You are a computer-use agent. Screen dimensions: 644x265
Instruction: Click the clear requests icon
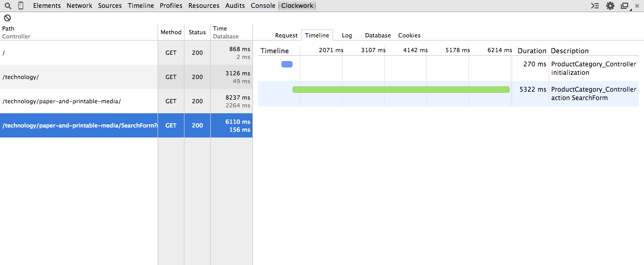[7, 18]
